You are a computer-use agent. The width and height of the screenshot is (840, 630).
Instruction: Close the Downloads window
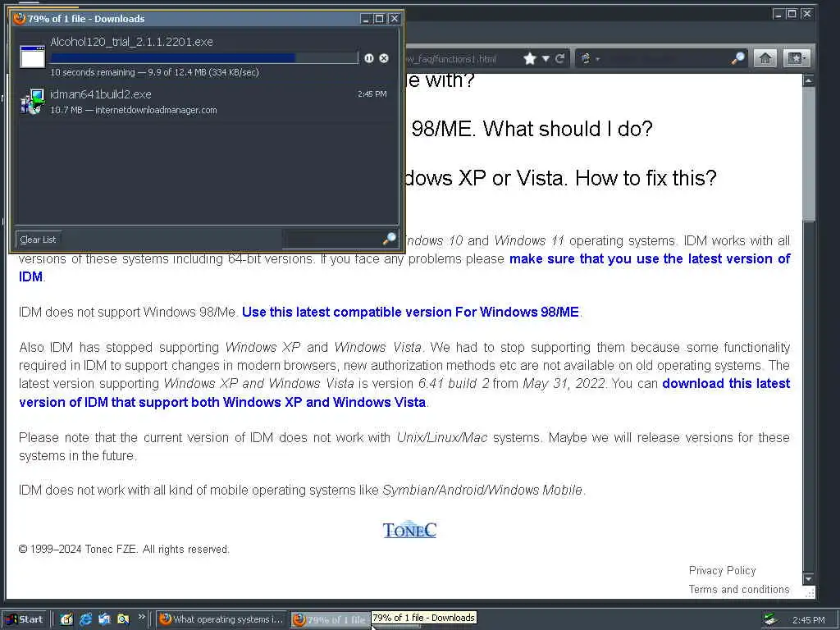pos(395,19)
